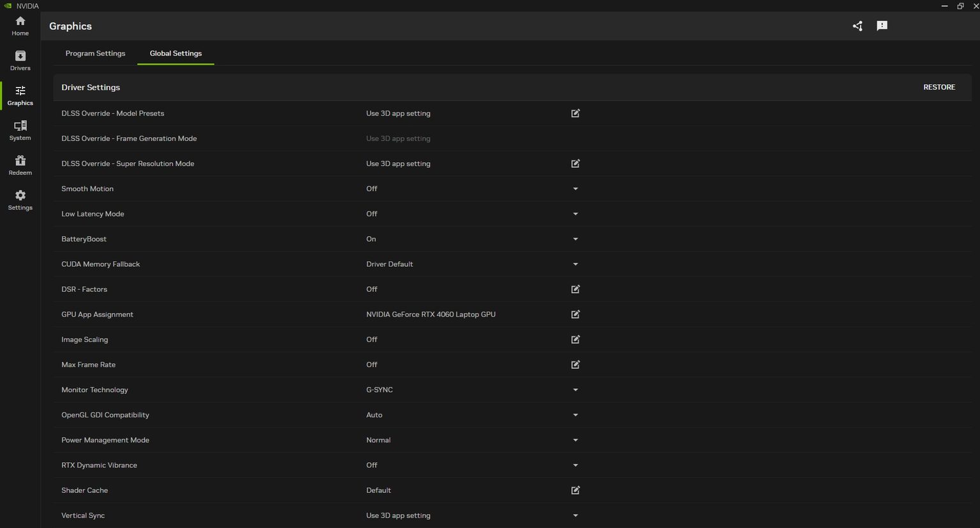The width and height of the screenshot is (980, 528).
Task: Select the Global Settings tab
Action: 175,54
